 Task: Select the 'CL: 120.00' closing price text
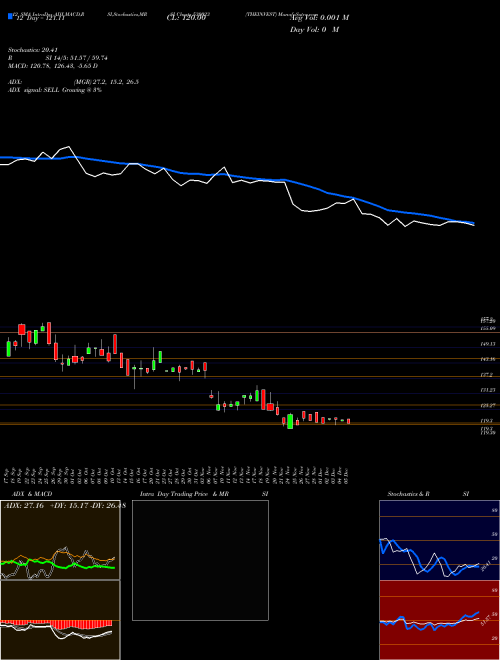(x=186, y=18)
